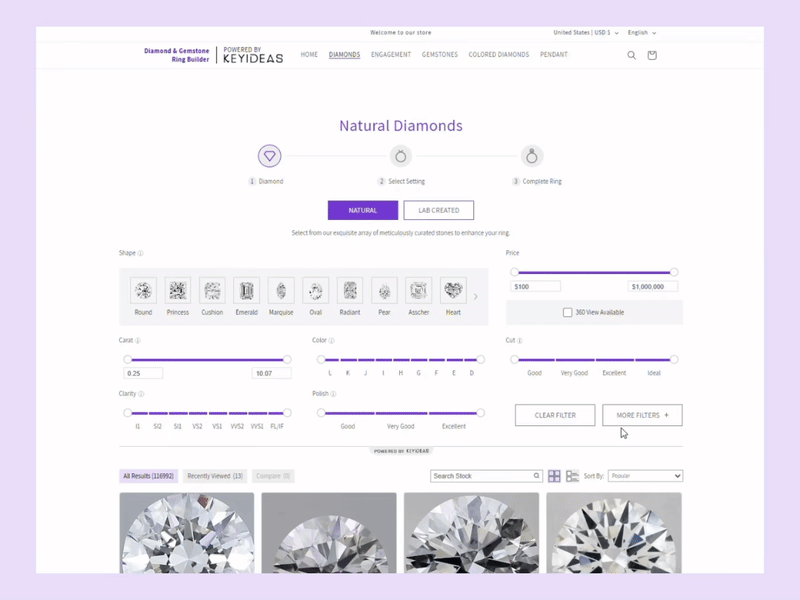Select the Marquise diamond shape
800x600 pixels.
pos(281,297)
